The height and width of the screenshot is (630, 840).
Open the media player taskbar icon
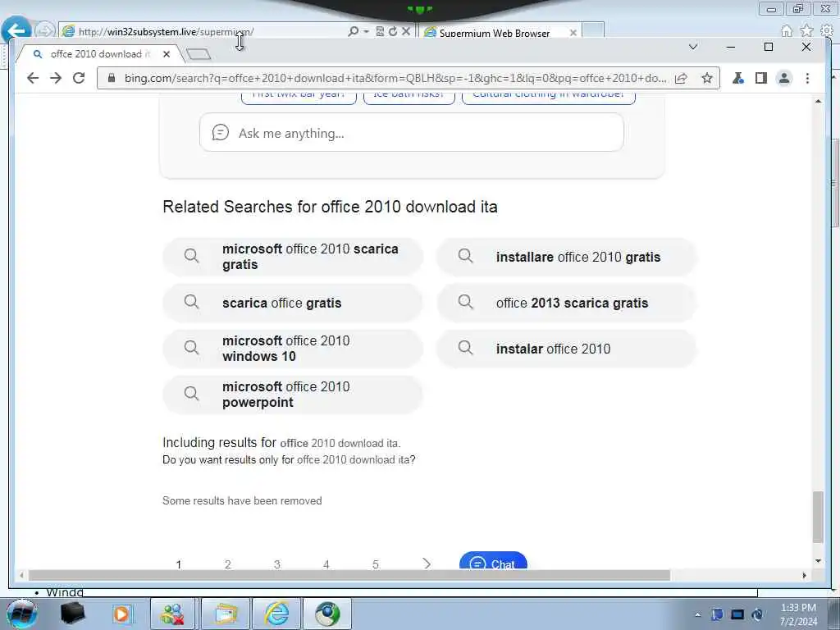121,614
